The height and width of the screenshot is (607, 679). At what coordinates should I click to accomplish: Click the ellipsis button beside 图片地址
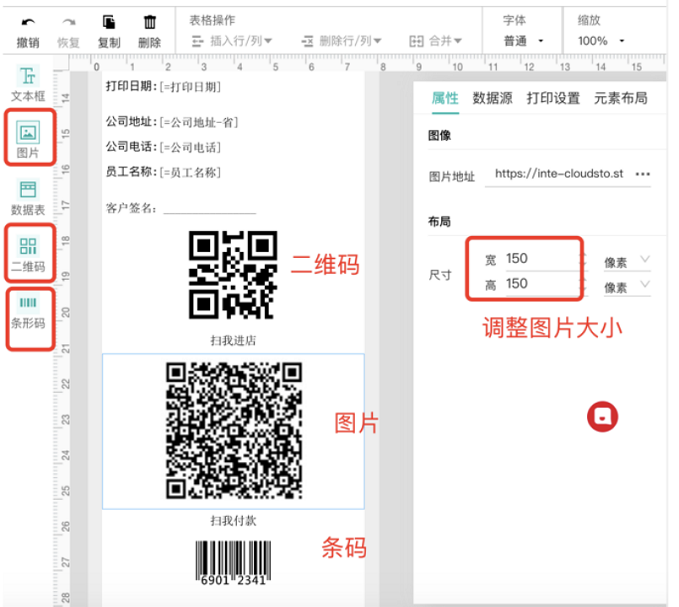click(642, 174)
